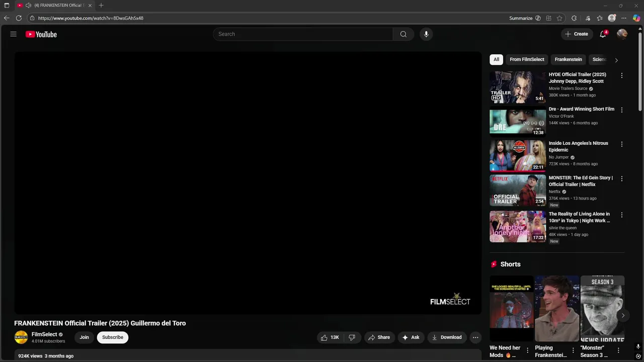Click Summarize in the address bar

tap(521, 18)
